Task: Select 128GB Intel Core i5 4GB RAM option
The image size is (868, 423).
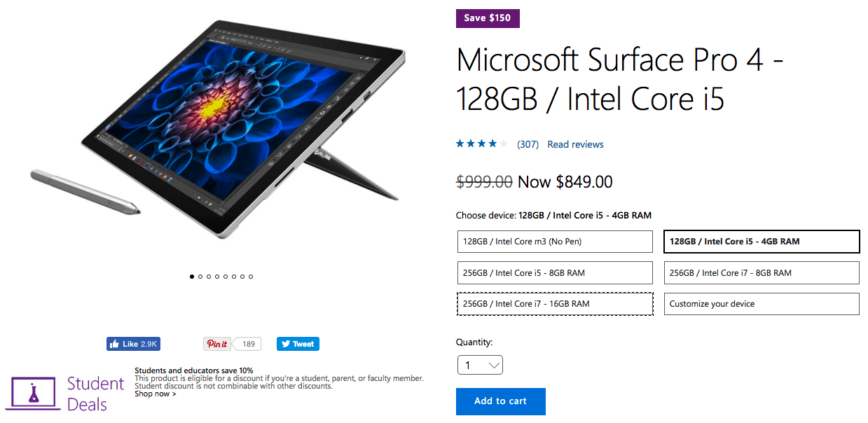Action: point(762,242)
